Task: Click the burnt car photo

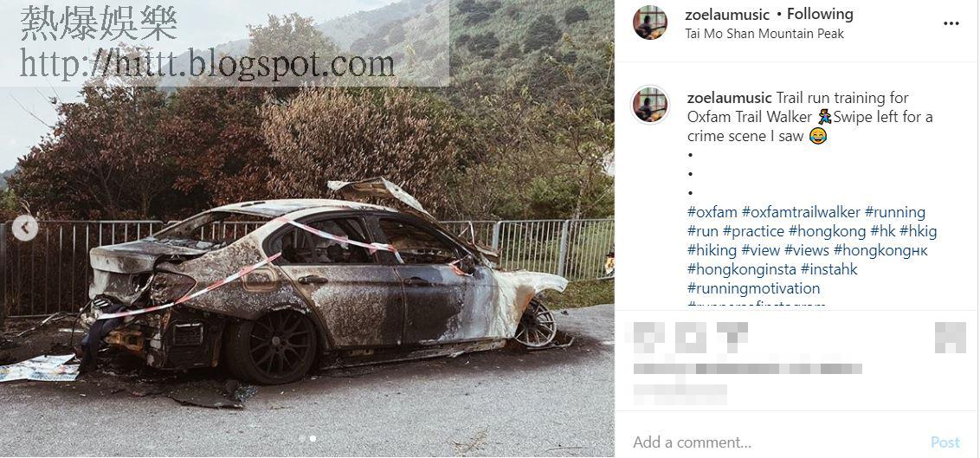Action: [306, 229]
